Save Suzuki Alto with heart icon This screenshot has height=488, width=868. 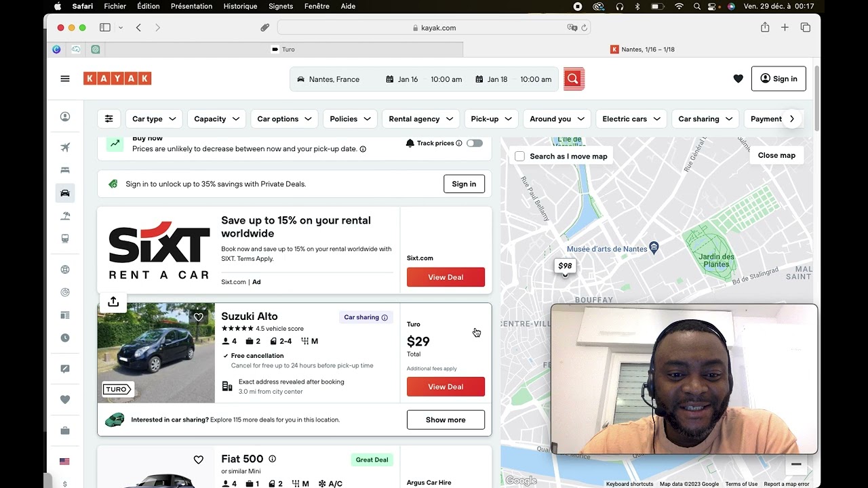pos(198,317)
